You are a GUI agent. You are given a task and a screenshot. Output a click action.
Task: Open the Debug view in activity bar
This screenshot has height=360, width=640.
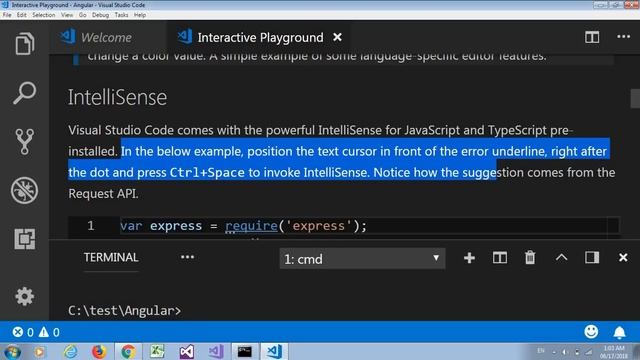[24, 190]
